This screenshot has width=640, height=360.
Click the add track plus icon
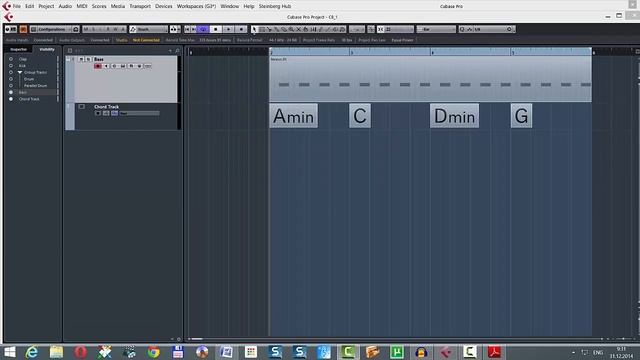click(x=170, y=51)
